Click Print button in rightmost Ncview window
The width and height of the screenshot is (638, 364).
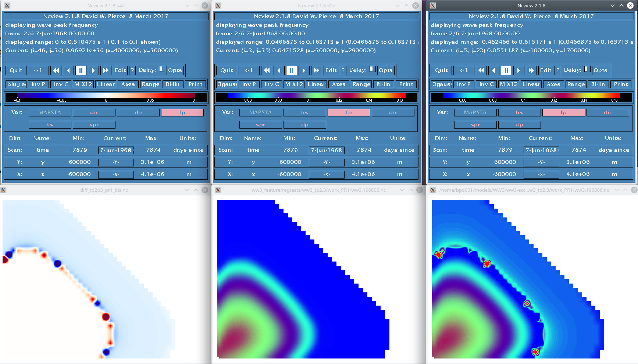[x=621, y=84]
